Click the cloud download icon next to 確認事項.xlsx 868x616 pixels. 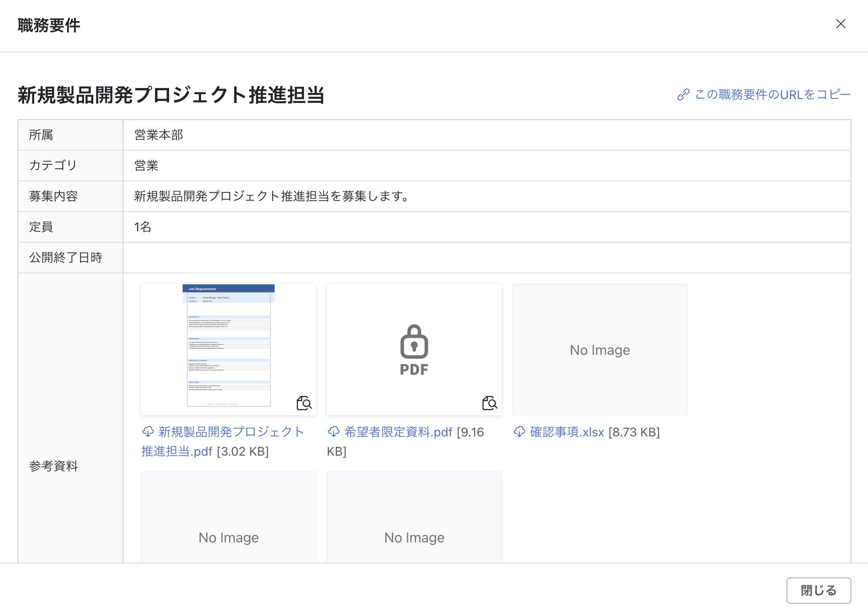click(520, 432)
